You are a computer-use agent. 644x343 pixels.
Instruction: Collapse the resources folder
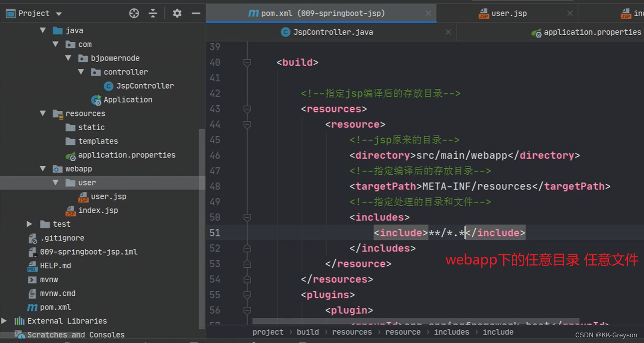43,113
